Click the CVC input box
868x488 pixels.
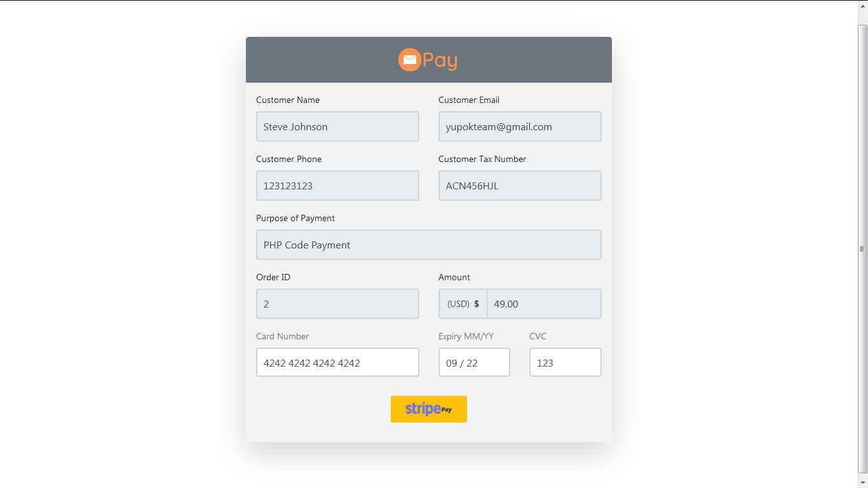pos(565,362)
